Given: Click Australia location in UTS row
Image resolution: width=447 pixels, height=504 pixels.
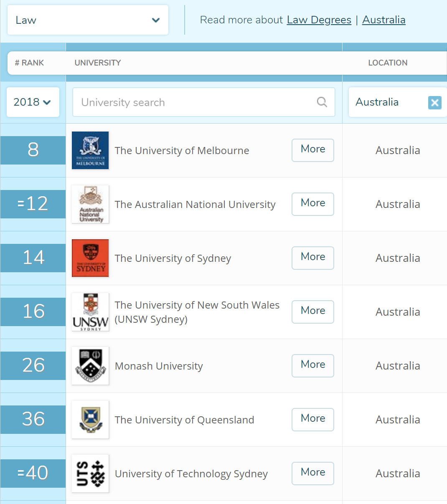Looking at the screenshot, I should (398, 474).
